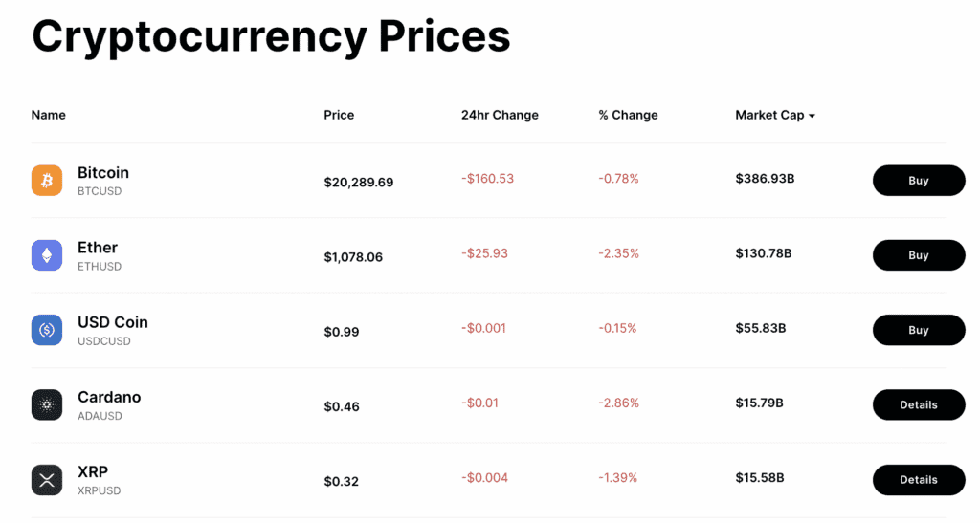Open Details for XRP

click(918, 479)
